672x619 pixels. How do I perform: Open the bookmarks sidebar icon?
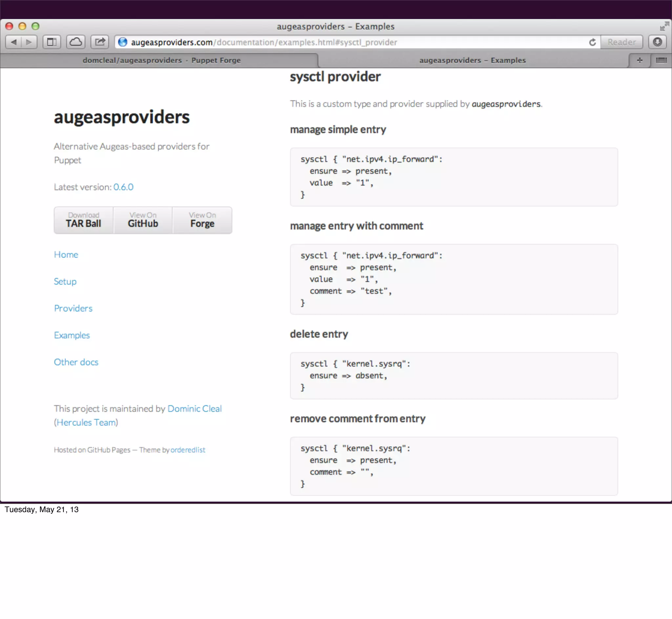pos(52,42)
